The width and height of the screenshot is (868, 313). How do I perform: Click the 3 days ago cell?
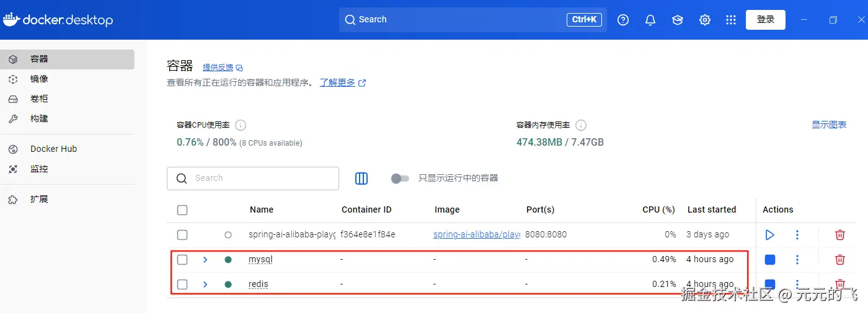(707, 235)
